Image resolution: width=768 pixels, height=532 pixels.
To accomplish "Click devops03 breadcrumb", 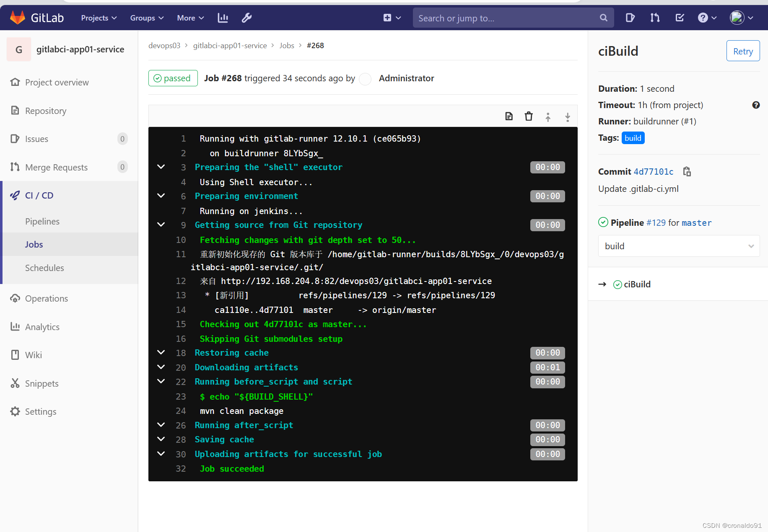I will [164, 46].
